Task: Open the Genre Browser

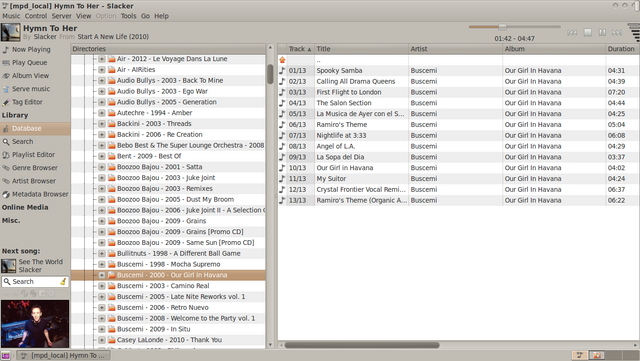Action: pos(35,168)
